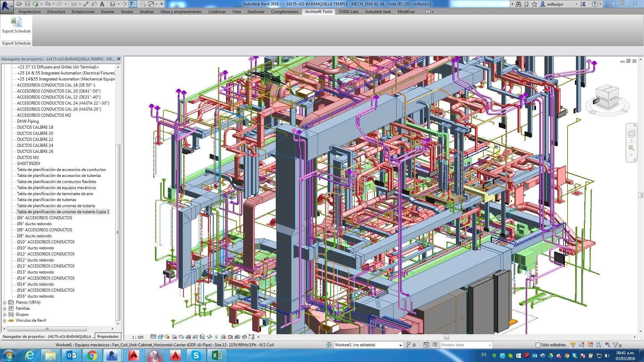Click the Synchronize with central icon
The height and width of the screenshot is (362, 644).
(x=35, y=4)
